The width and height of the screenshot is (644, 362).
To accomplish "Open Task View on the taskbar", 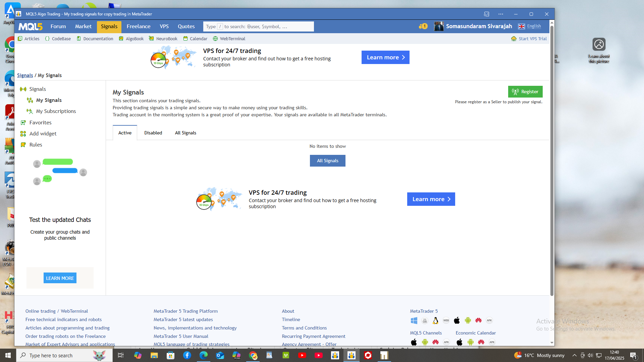I will (121, 355).
